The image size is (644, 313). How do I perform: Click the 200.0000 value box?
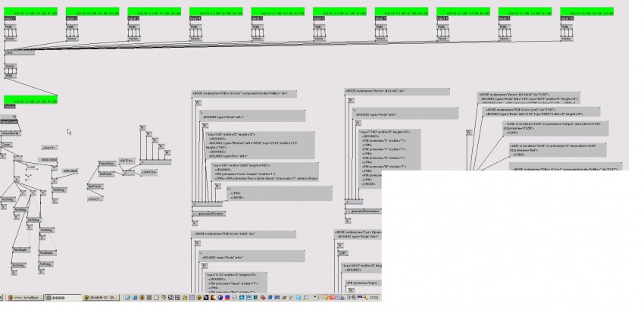[70, 171]
